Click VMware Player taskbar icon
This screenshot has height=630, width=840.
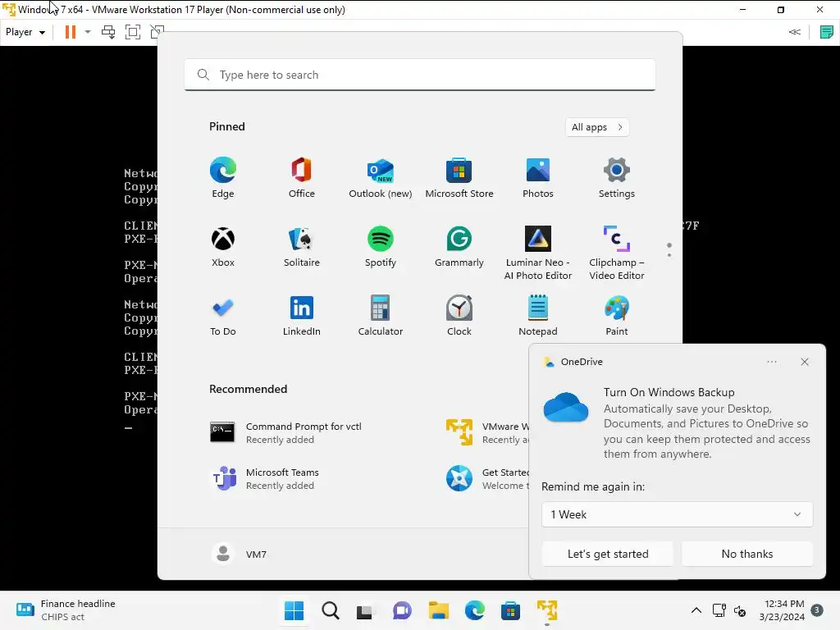point(547,610)
